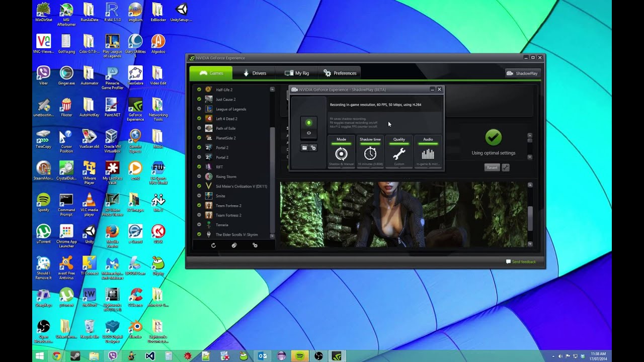Open the ShadowPlay Mode selector
Viewport: 644px width, 362px height.
coord(341,151)
